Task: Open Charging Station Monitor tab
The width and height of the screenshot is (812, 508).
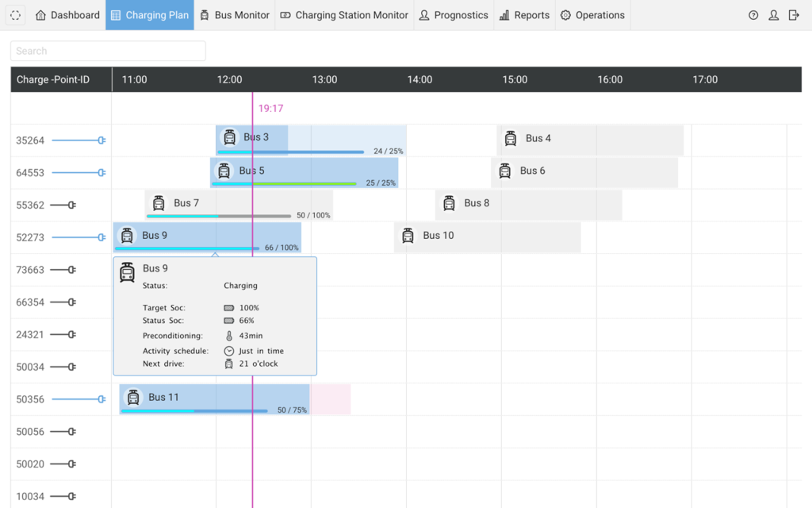Action: pos(344,15)
